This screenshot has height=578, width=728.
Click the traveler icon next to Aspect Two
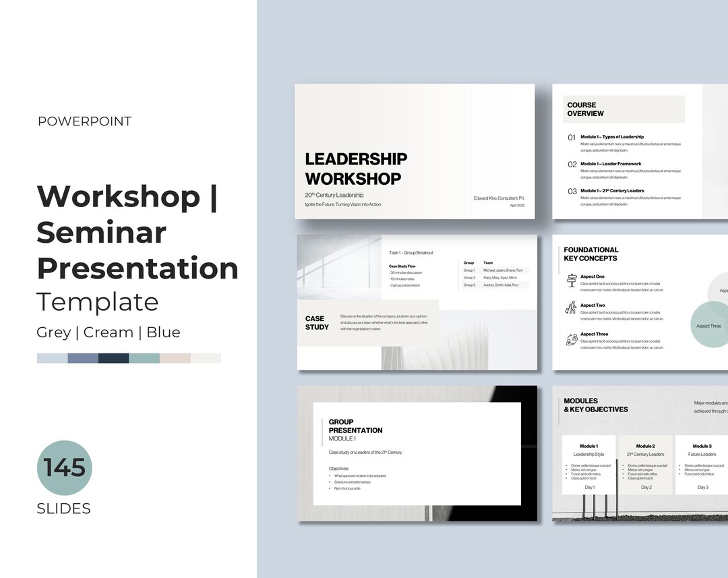[x=572, y=308]
